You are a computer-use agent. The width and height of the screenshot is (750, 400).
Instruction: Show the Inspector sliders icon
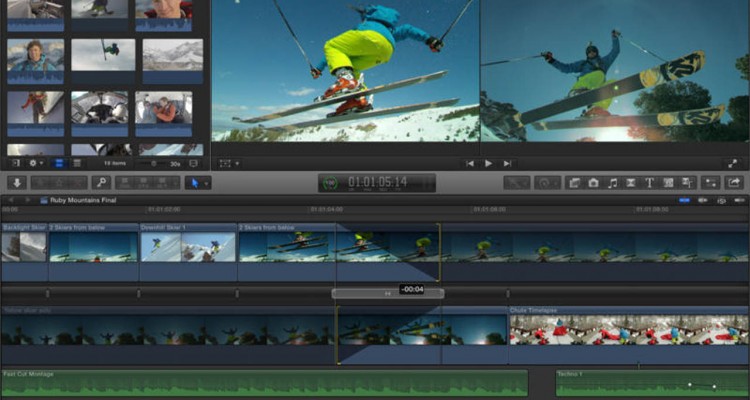(x=711, y=183)
